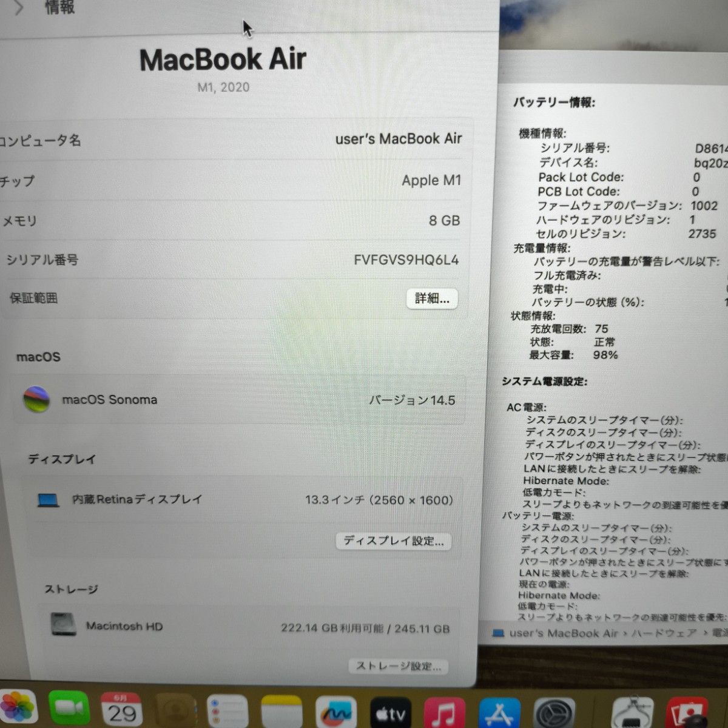The height and width of the screenshot is (728, 728).
Task: Click the computer name value user's MacBook Air
Action: tap(399, 139)
